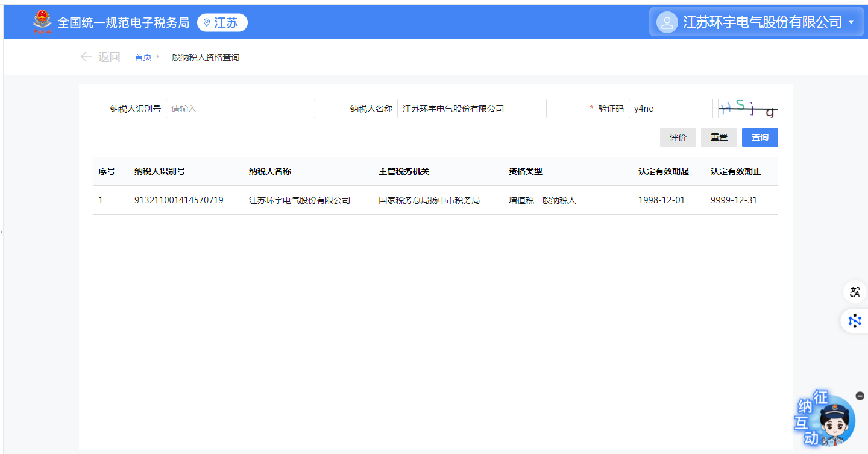Image resolution: width=868 pixels, height=454 pixels.
Task: Select 一般纳税人资格查询 in the breadcrumb trail
Action: coord(201,57)
